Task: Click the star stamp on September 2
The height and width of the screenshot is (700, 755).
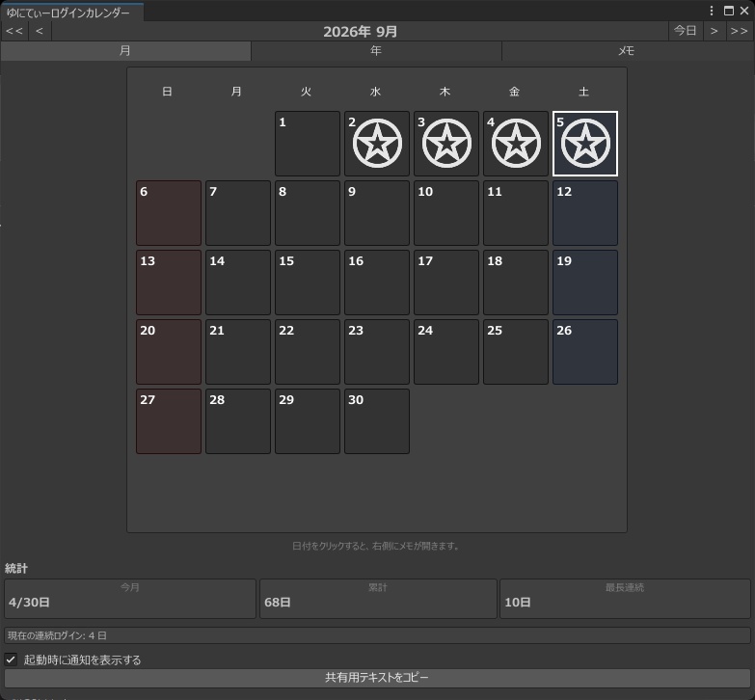Action: [x=377, y=144]
